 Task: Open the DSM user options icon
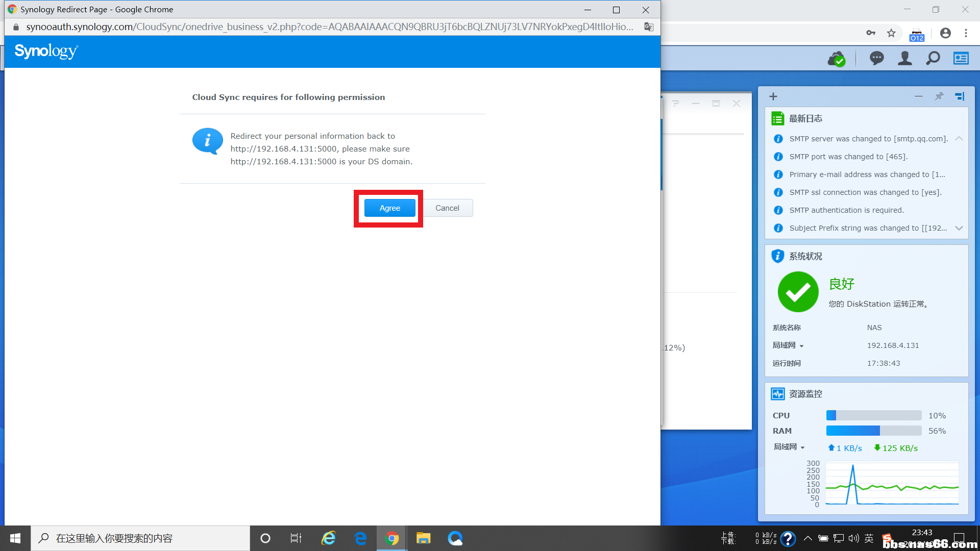pos(904,59)
